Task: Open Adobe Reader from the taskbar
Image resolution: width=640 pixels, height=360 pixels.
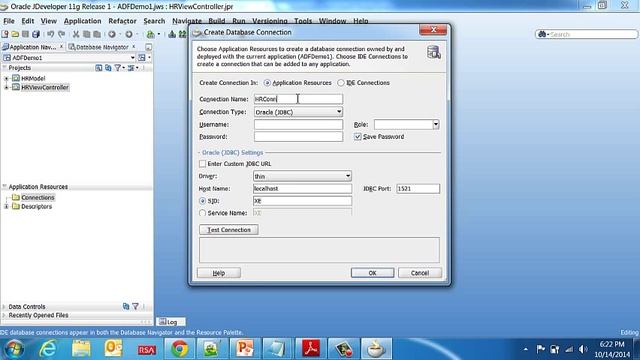Action: pos(311,349)
